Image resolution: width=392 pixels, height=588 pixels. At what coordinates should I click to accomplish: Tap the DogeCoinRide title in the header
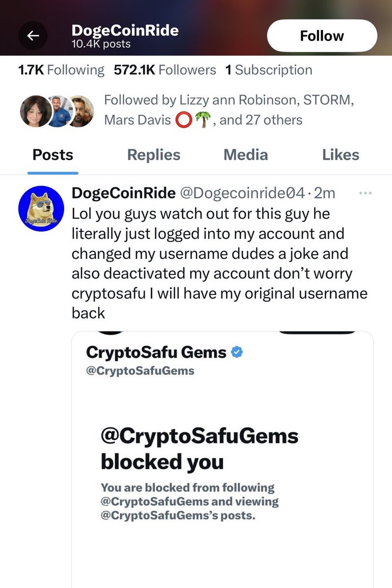pyautogui.click(x=125, y=30)
